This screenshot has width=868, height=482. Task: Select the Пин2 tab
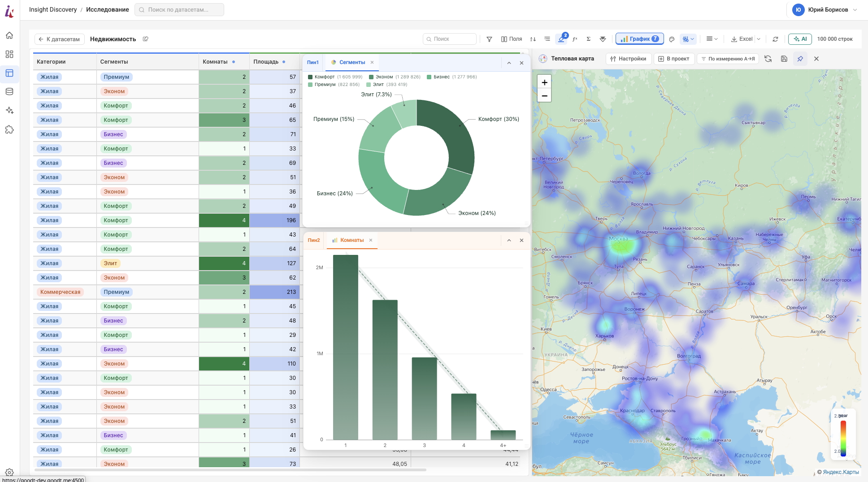[x=314, y=240]
